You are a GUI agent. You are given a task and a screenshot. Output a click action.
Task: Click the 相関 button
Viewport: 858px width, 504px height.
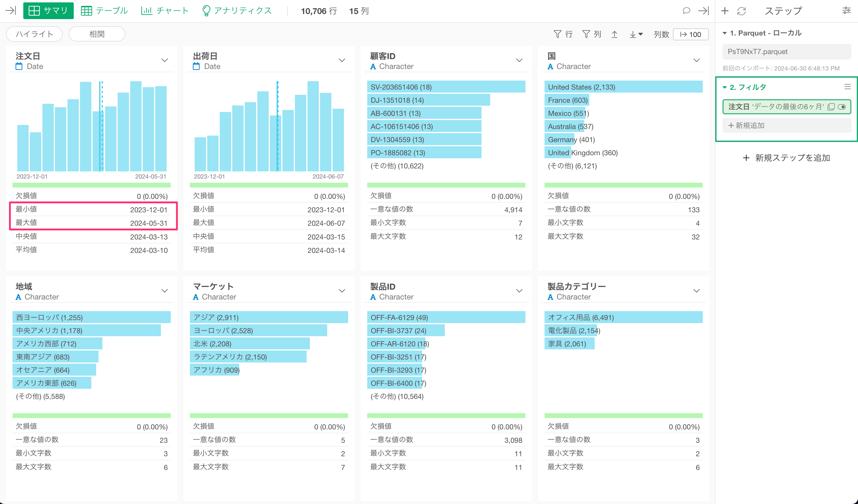pos(97,34)
